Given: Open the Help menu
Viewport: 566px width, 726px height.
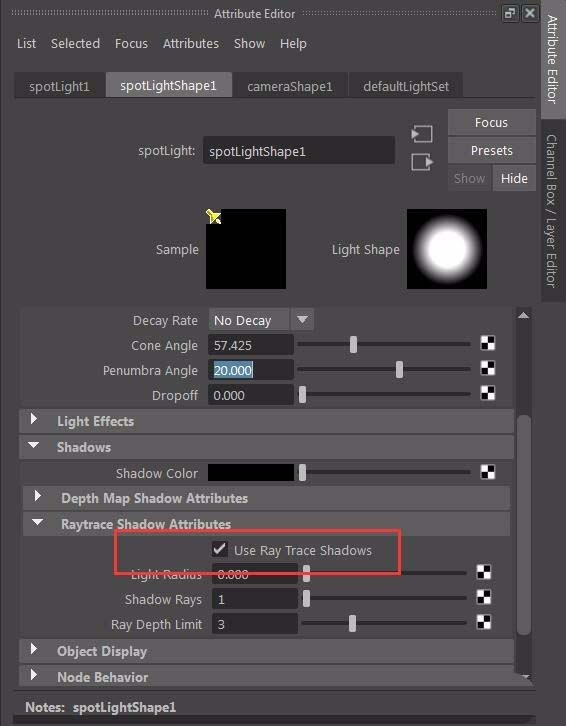Looking at the screenshot, I should click(293, 44).
